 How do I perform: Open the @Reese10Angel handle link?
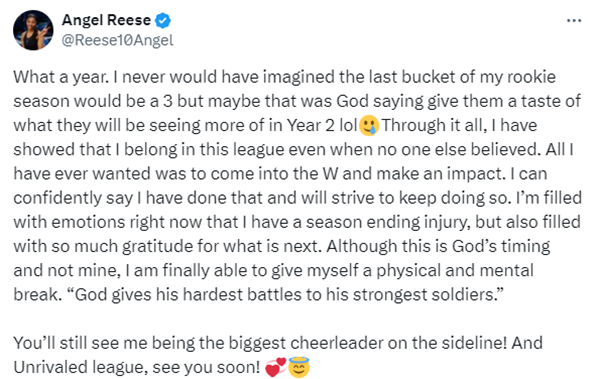[117, 40]
